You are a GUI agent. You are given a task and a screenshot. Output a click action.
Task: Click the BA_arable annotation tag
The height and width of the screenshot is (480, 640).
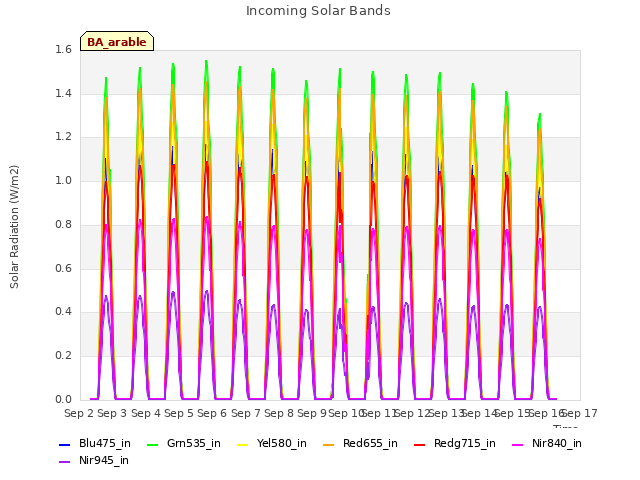(x=117, y=41)
